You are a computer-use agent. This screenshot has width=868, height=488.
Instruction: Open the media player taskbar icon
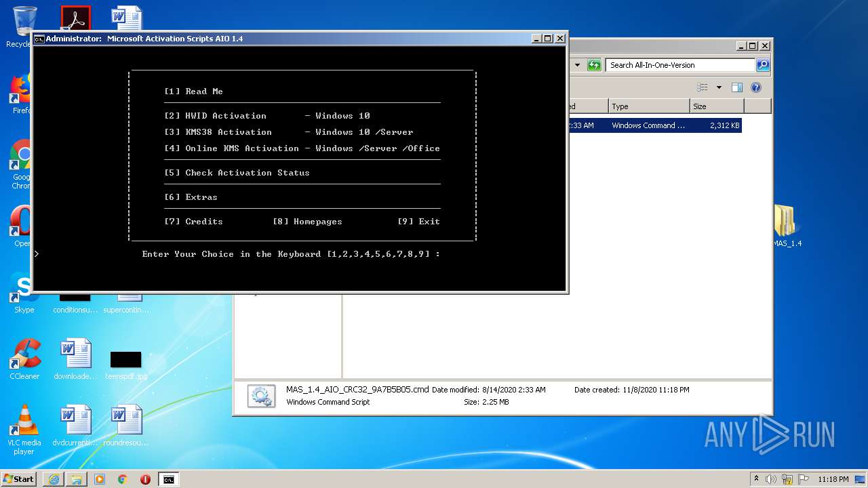(x=100, y=479)
